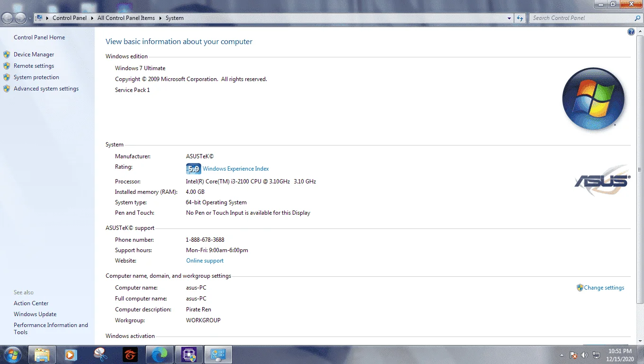Expand the breadcrumb arrow after Control Panel
Viewport: 644px width, 364px height.
[x=92, y=18]
